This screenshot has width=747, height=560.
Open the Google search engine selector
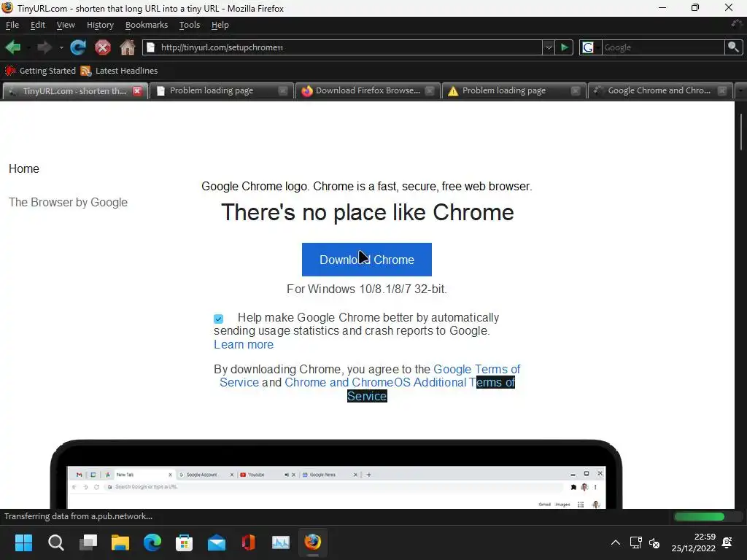tap(589, 47)
